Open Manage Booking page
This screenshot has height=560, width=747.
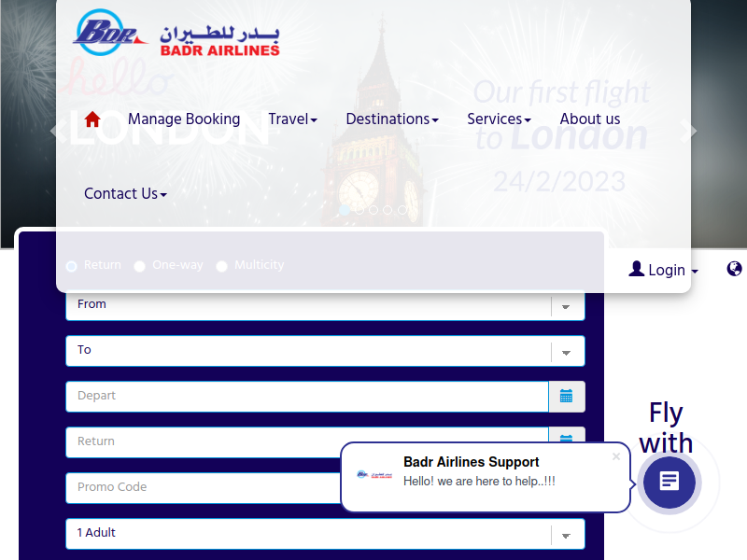coord(184,119)
